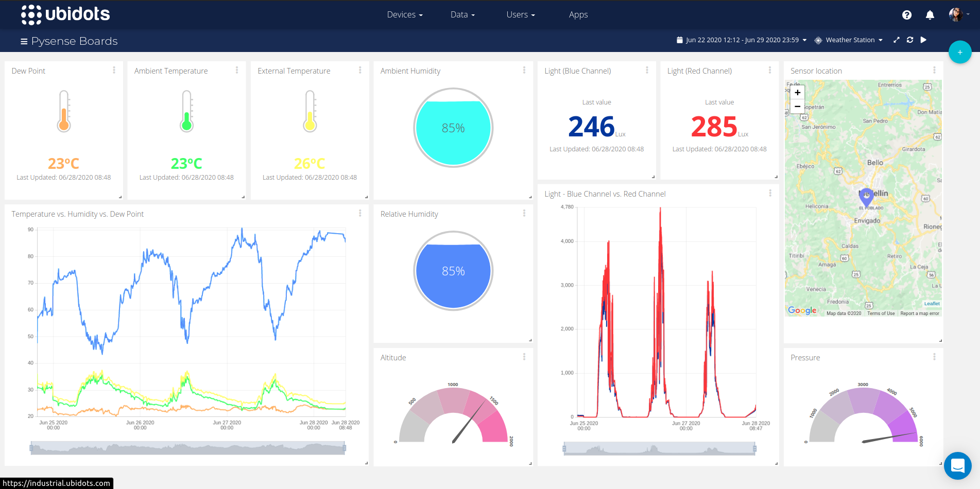
Task: Click the Ambient Temperature 23°C reading
Action: [186, 164]
